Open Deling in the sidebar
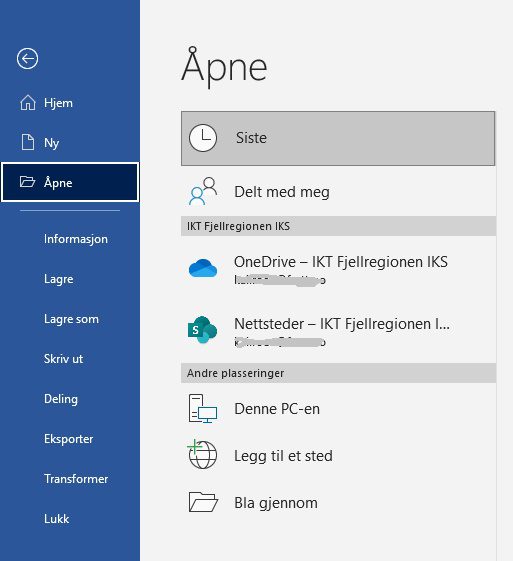The height and width of the screenshot is (561, 513). [x=70, y=399]
